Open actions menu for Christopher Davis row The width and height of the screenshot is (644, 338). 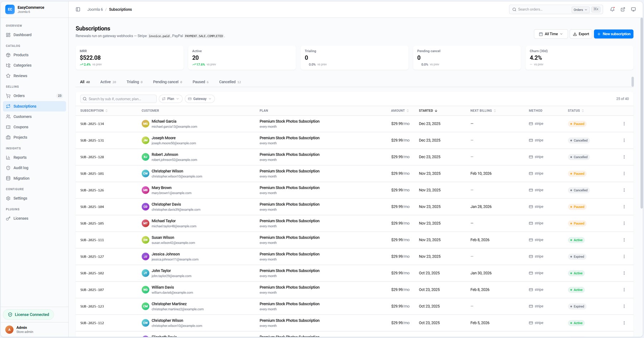[x=624, y=207]
